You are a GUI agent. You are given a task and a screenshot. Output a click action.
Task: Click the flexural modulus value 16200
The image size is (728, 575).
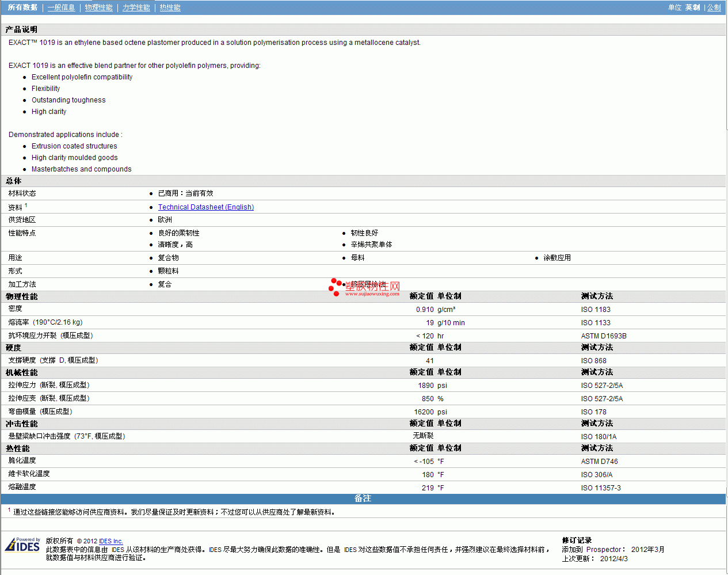(x=424, y=412)
